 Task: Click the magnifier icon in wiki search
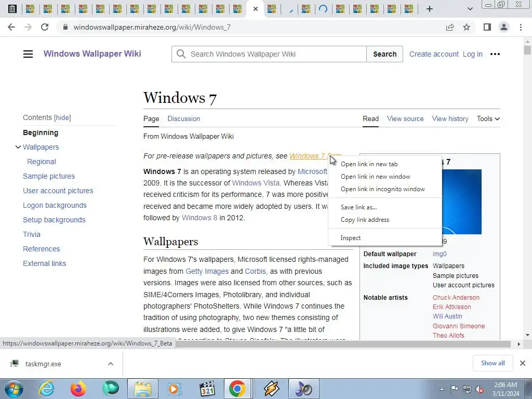coord(181,54)
